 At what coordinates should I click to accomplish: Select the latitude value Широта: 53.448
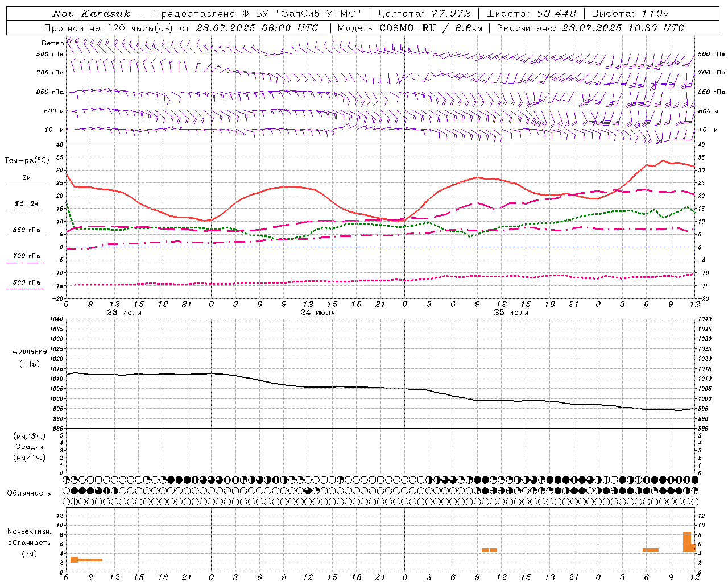point(531,14)
